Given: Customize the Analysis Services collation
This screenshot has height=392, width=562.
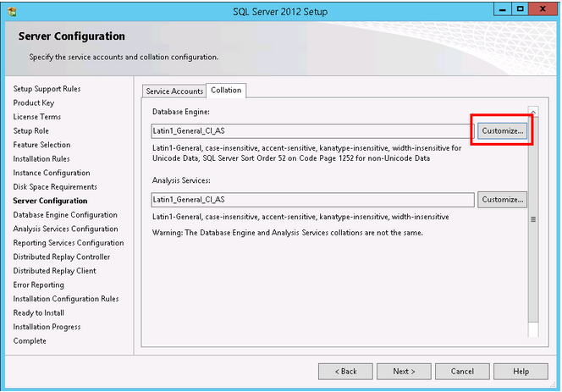Looking at the screenshot, I should coord(503,200).
